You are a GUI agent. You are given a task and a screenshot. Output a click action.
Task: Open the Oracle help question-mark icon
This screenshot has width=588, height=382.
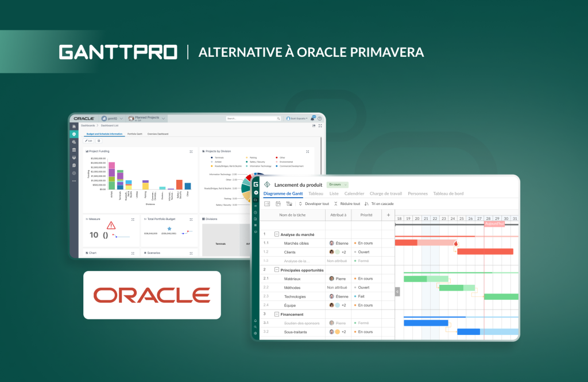click(319, 118)
